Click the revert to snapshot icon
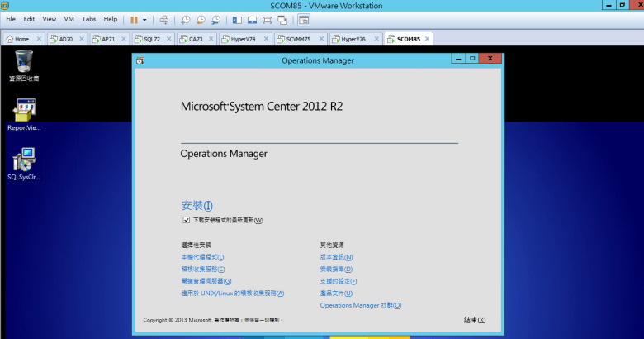 tap(201, 19)
